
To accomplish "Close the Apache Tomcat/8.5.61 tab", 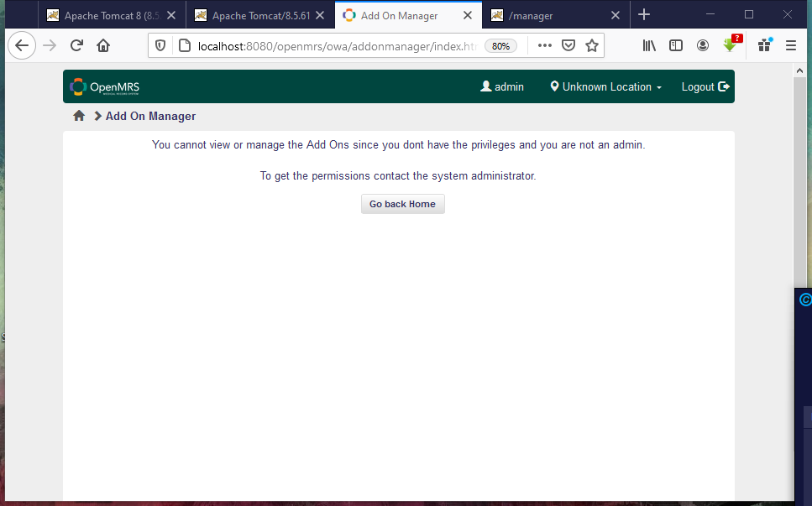I will 320,15.
